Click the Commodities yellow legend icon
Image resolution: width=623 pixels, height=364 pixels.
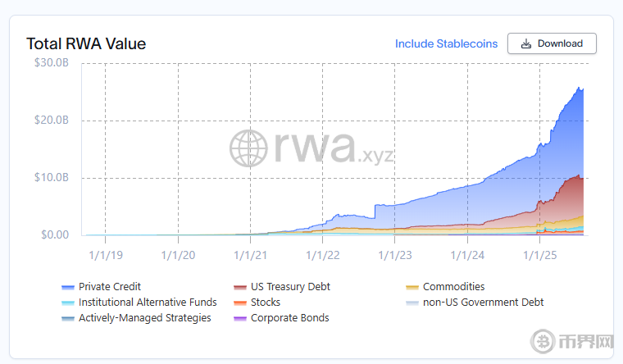pyautogui.click(x=412, y=287)
